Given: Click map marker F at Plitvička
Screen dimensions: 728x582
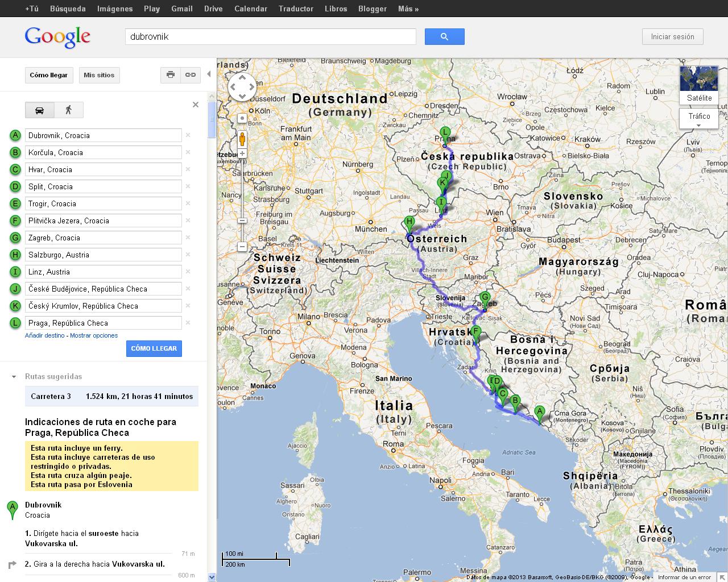Looking at the screenshot, I should (476, 335).
